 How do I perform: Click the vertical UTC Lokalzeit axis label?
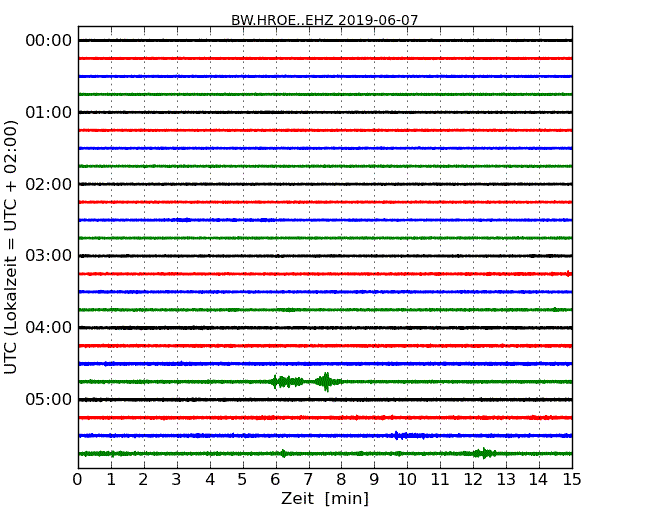point(10,248)
